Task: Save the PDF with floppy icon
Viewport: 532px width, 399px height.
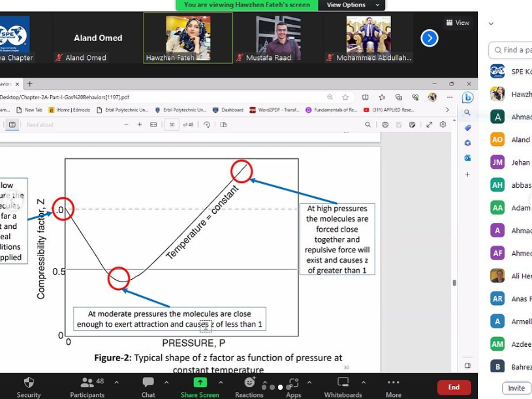Action: coord(399,125)
